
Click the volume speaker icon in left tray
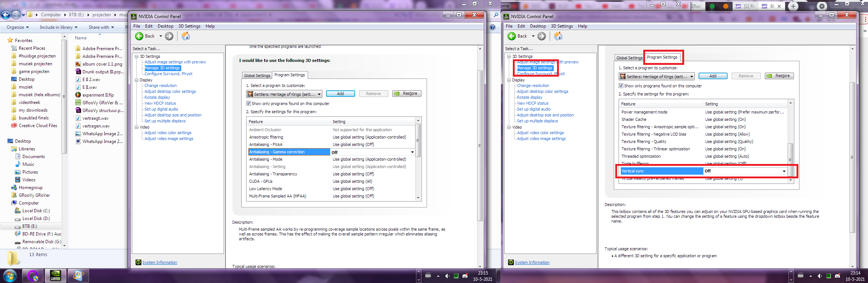pos(447,276)
